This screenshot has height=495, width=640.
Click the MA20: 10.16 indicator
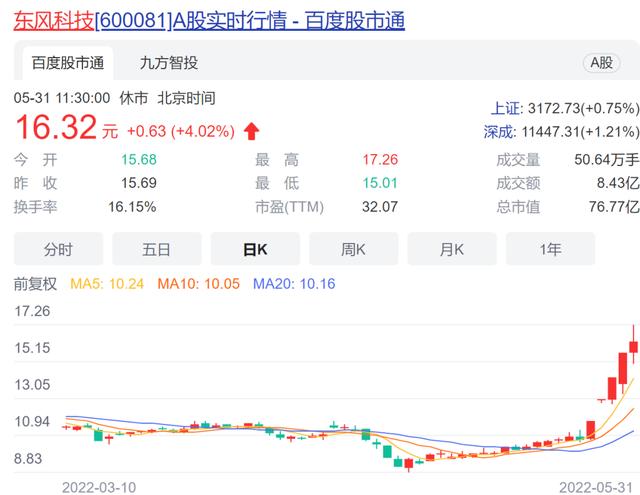coord(294,284)
